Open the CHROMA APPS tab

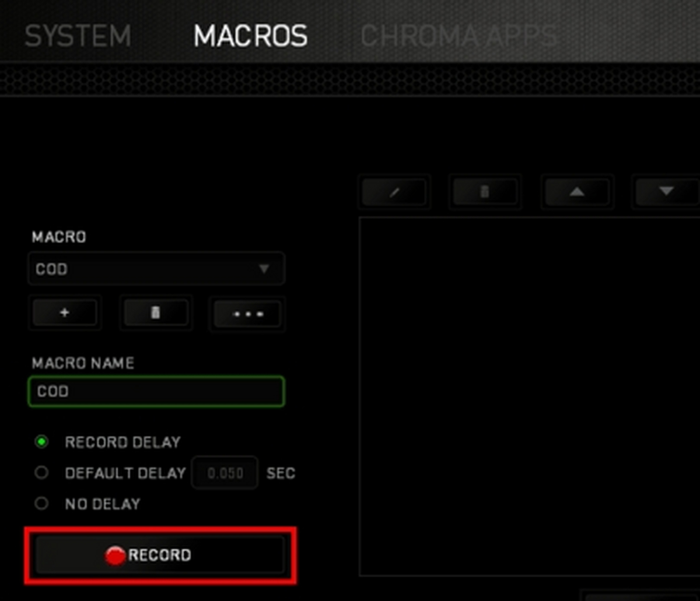coord(460,36)
